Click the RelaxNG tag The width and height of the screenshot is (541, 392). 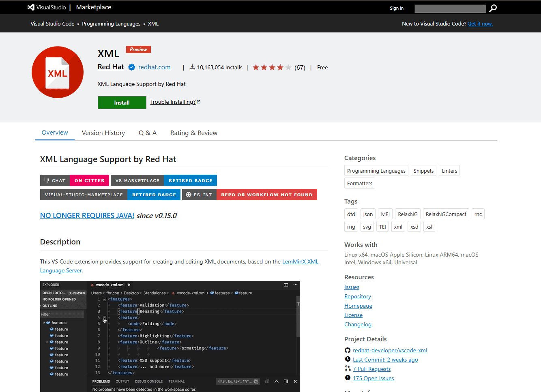[408, 214]
